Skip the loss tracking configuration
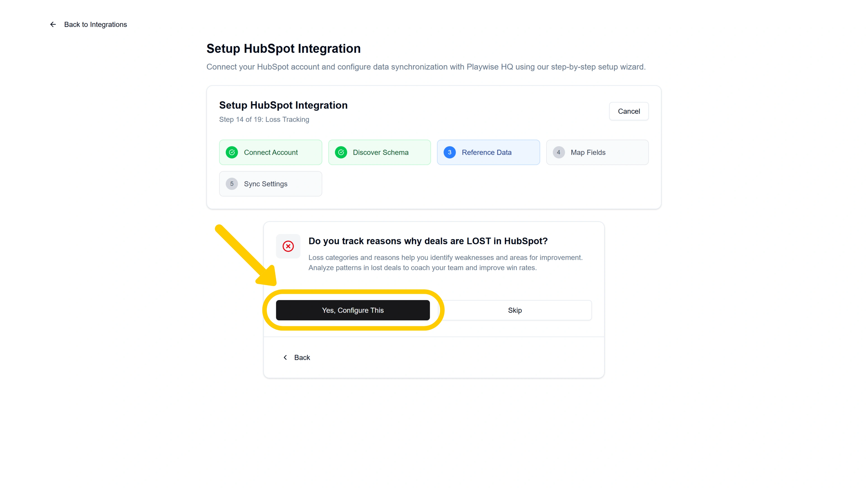868x488 pixels. coord(514,310)
